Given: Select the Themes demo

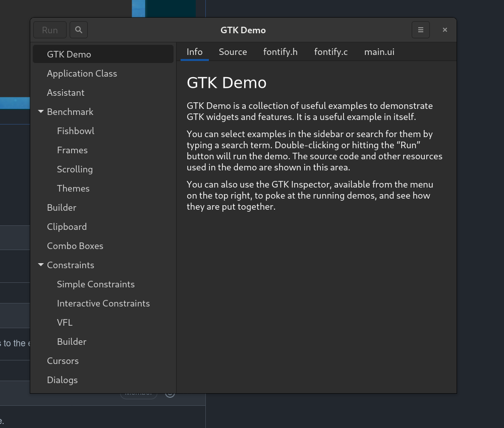Looking at the screenshot, I should coord(73,188).
